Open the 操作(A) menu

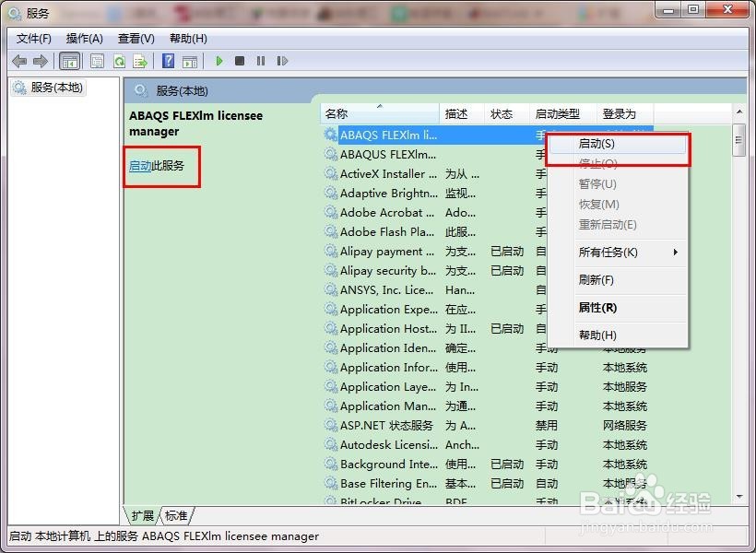(85, 38)
